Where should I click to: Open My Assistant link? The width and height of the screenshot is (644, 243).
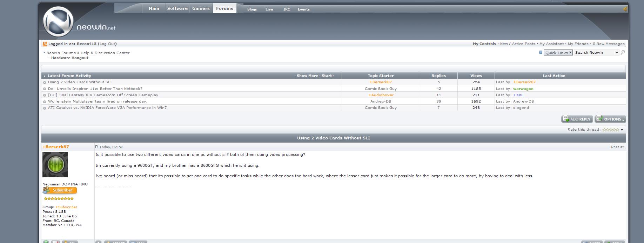pyautogui.click(x=551, y=44)
